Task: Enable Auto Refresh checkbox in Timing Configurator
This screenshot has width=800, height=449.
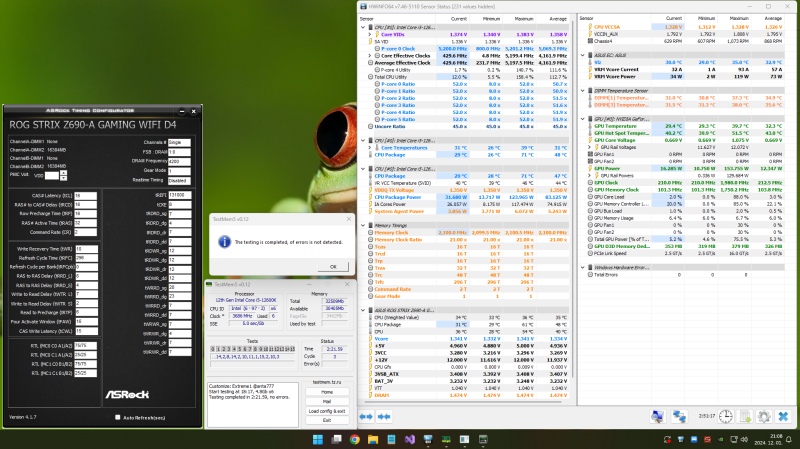Action: pos(118,417)
